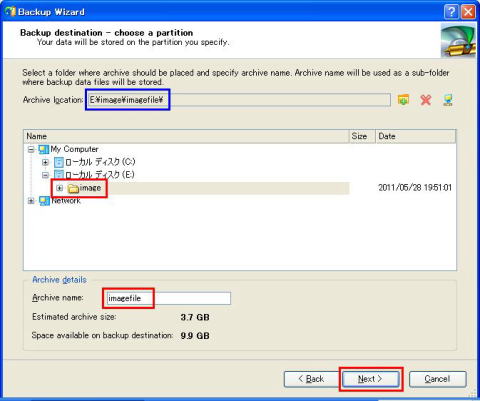Select local disk (E:) in the tree
The height and width of the screenshot is (401, 480).
point(100,175)
